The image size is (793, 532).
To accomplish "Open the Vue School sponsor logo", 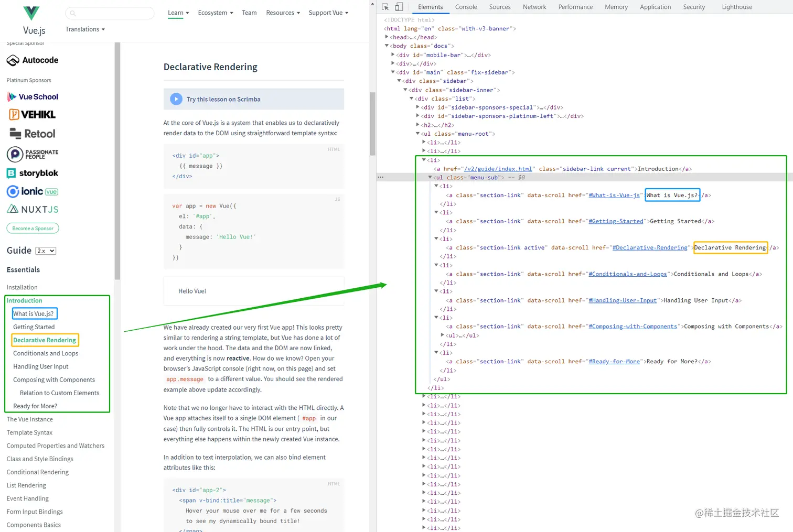I will click(33, 97).
